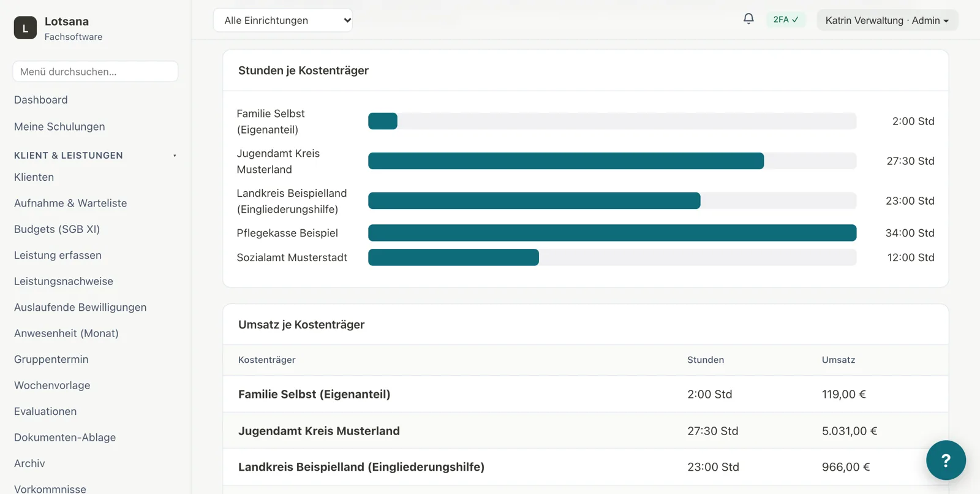
Task: Open Anwesenheit (Monat)
Action: 66,333
